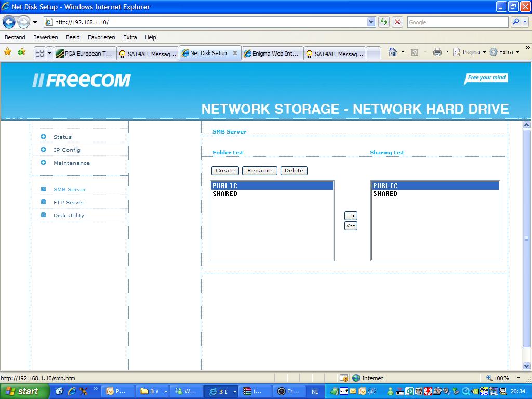Viewport: 532px width, 399px height.
Task: Open the Disk Utility page link
Action: click(69, 215)
